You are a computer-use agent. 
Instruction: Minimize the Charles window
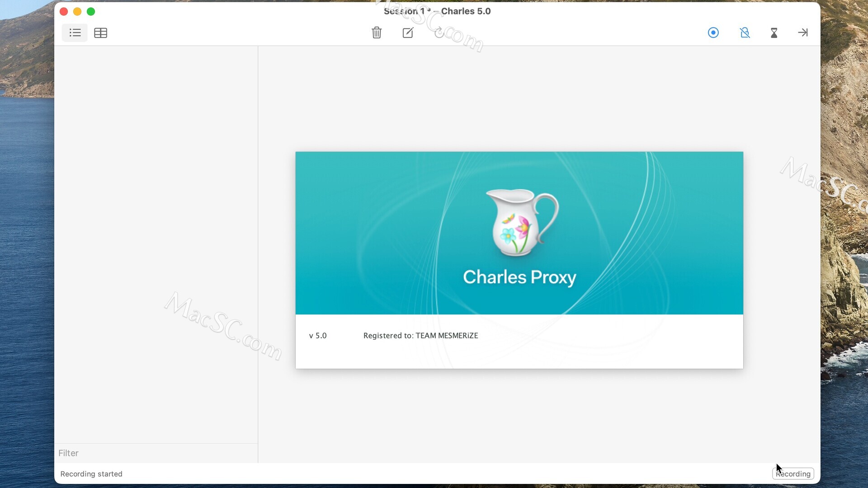click(77, 11)
